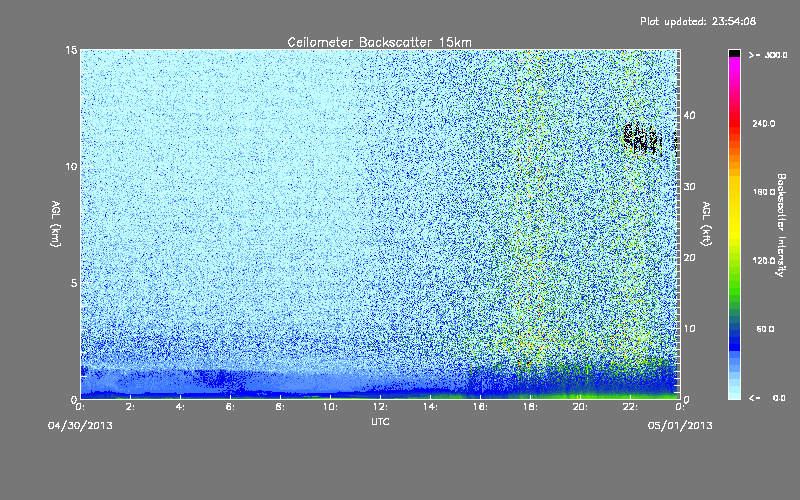Click the 22: hour tick label
This screenshot has height=500, width=800.
pos(630,407)
